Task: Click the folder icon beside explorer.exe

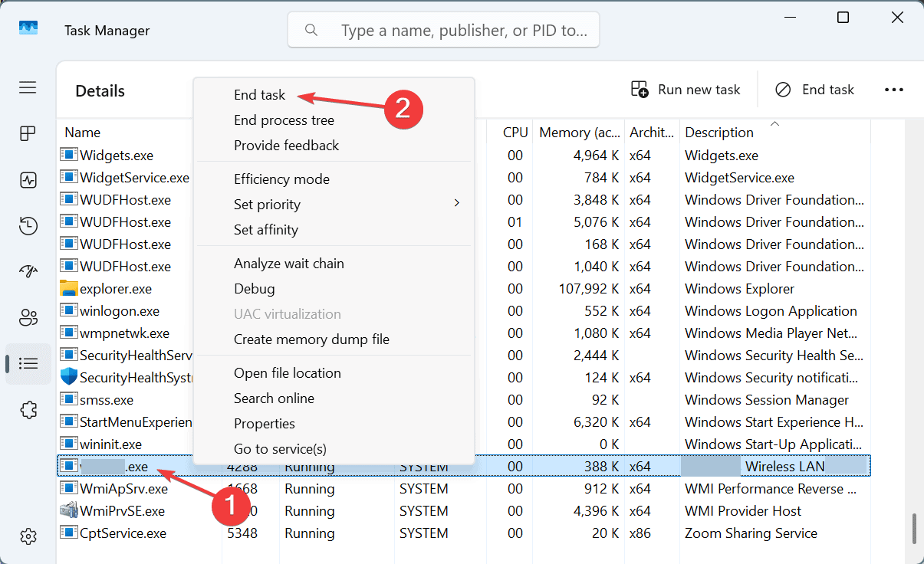Action: 69,289
